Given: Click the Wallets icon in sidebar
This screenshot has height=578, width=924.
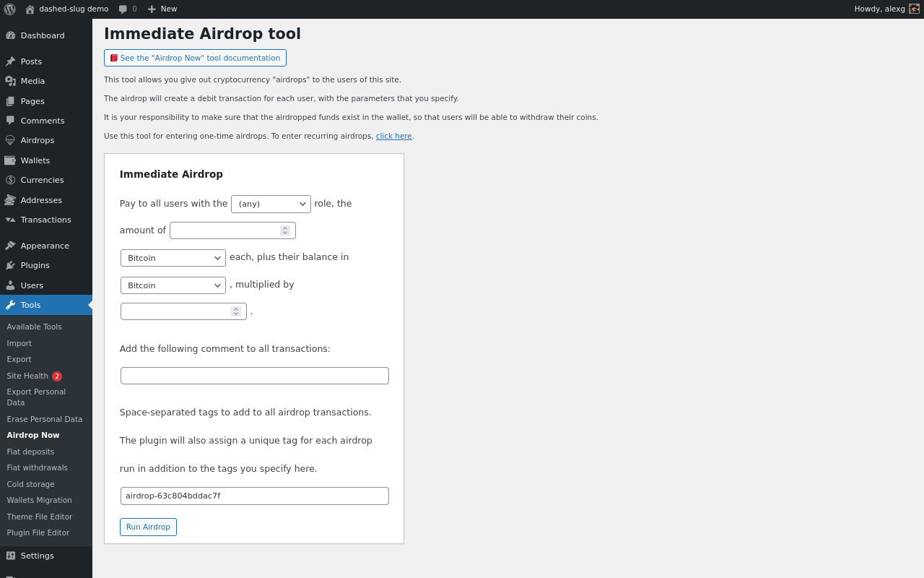Looking at the screenshot, I should click(x=10, y=160).
